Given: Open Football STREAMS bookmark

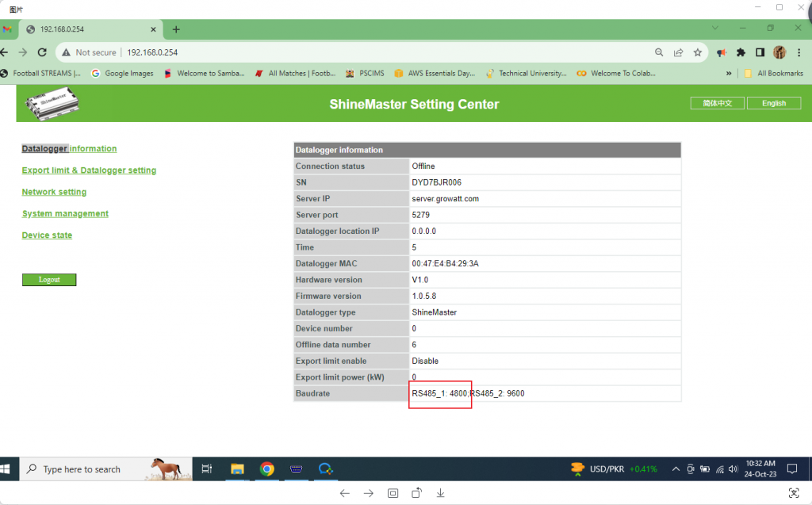Looking at the screenshot, I should [x=41, y=74].
